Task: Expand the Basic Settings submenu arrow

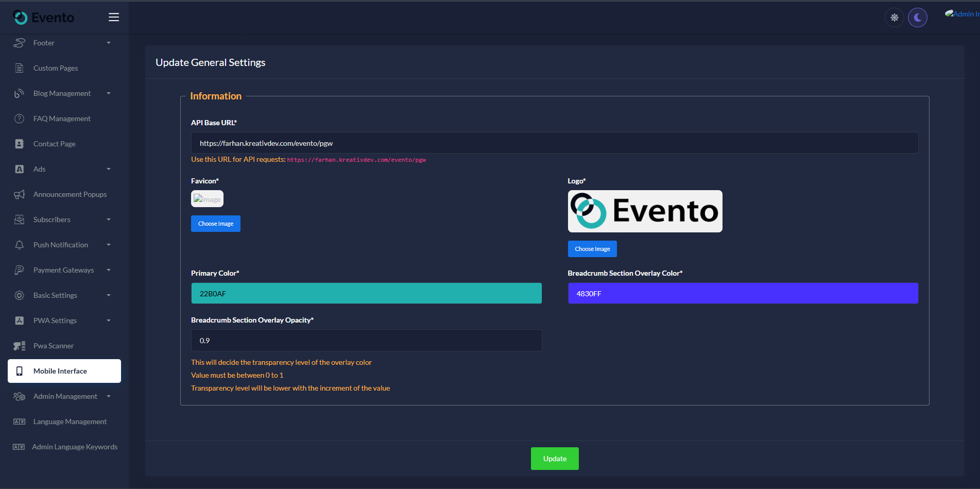Action: click(x=109, y=295)
